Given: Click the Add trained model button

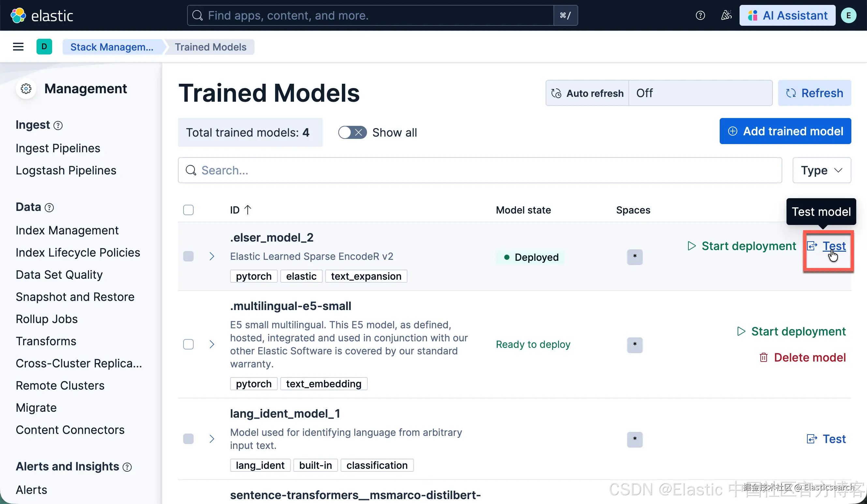Looking at the screenshot, I should pyautogui.click(x=785, y=131).
